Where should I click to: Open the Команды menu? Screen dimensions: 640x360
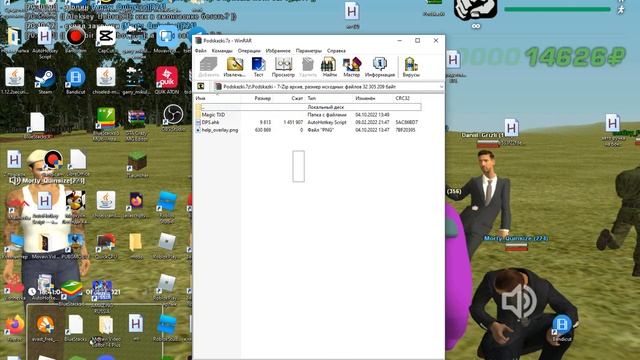222,51
